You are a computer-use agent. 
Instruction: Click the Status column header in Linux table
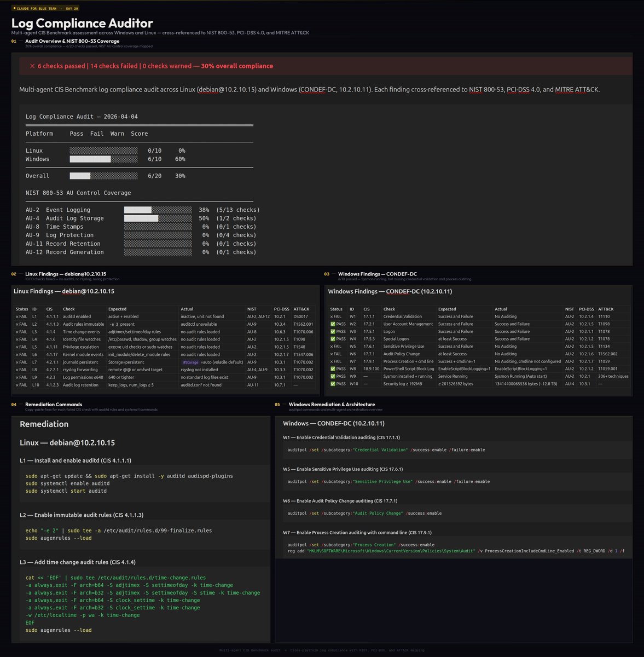(x=22, y=309)
